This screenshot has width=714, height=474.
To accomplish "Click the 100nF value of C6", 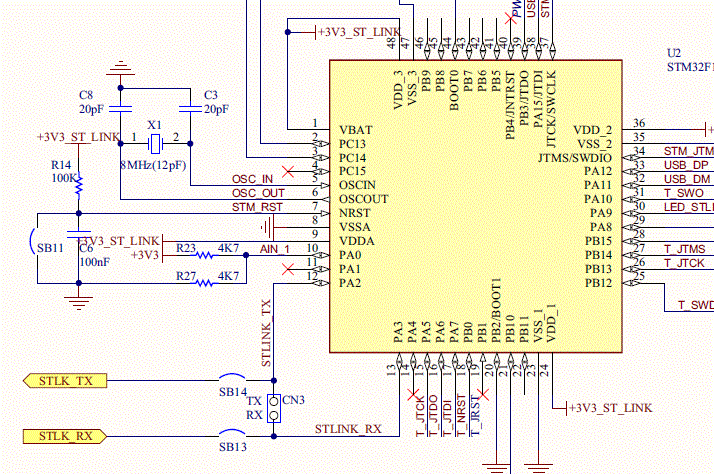I will pos(95,262).
